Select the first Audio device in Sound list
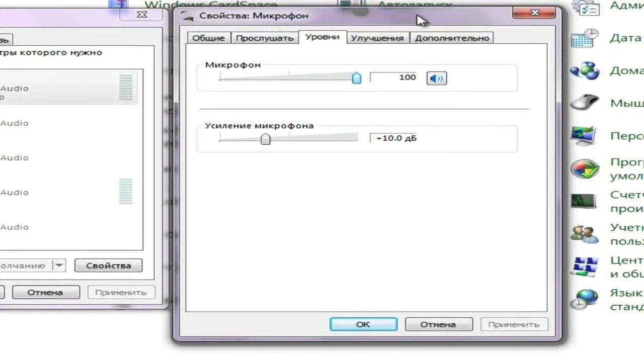The image size is (644, 362). [x=69, y=87]
